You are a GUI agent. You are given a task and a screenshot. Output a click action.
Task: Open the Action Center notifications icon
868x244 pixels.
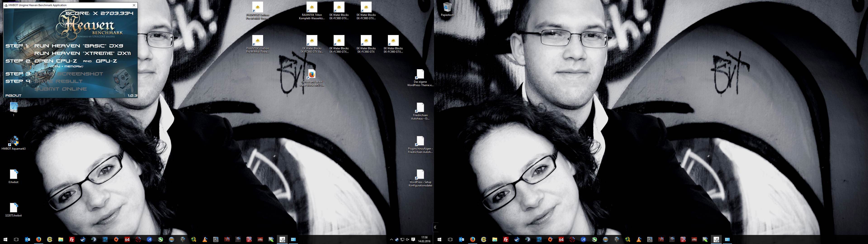pos(413,240)
